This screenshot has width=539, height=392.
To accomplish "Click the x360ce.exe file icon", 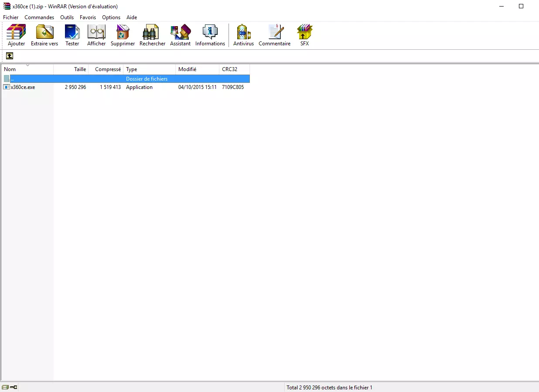I will pyautogui.click(x=7, y=87).
